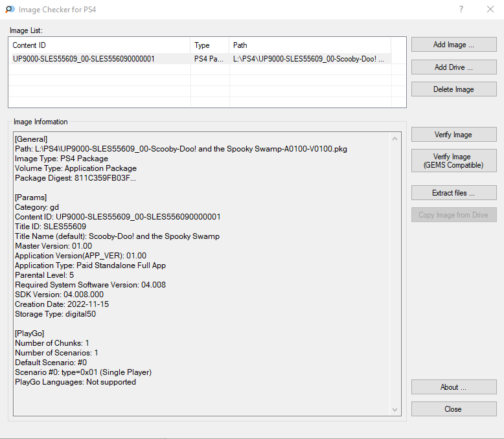The height and width of the screenshot is (439, 504).
Task: Run Verify Image (GEMS Compatible)
Action: pyautogui.click(x=454, y=161)
